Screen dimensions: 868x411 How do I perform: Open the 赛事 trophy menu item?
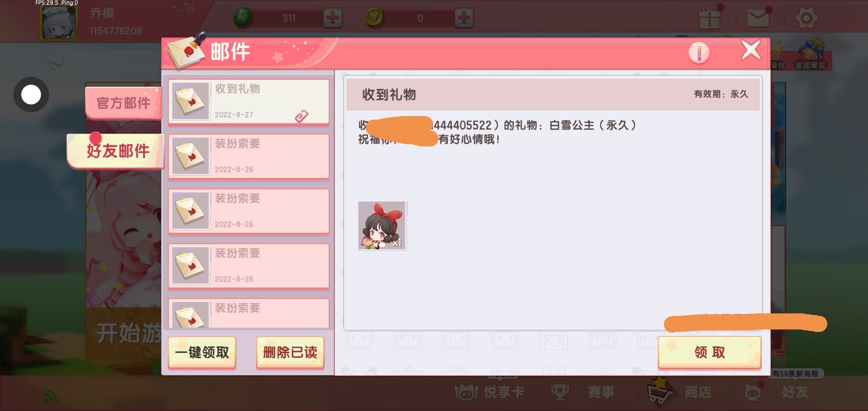[582, 392]
